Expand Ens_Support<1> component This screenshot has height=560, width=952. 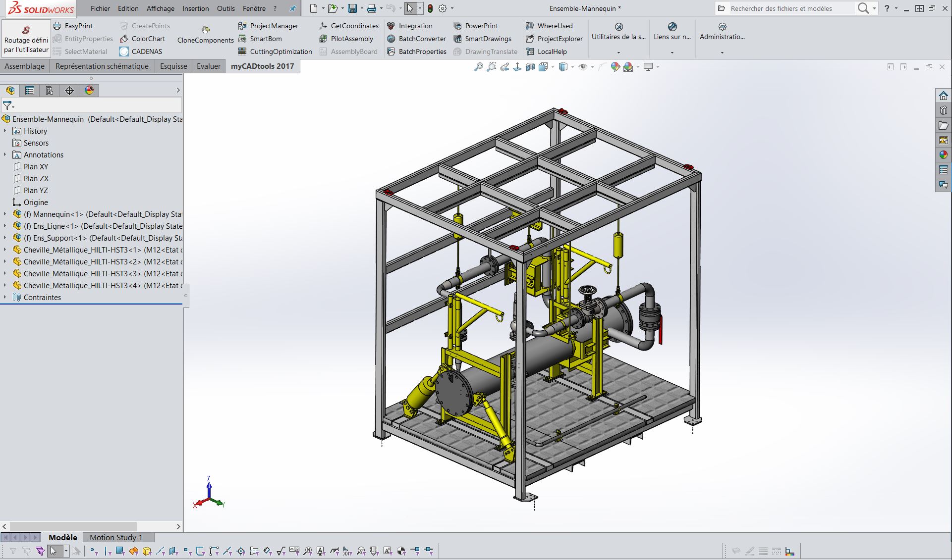pos(5,238)
